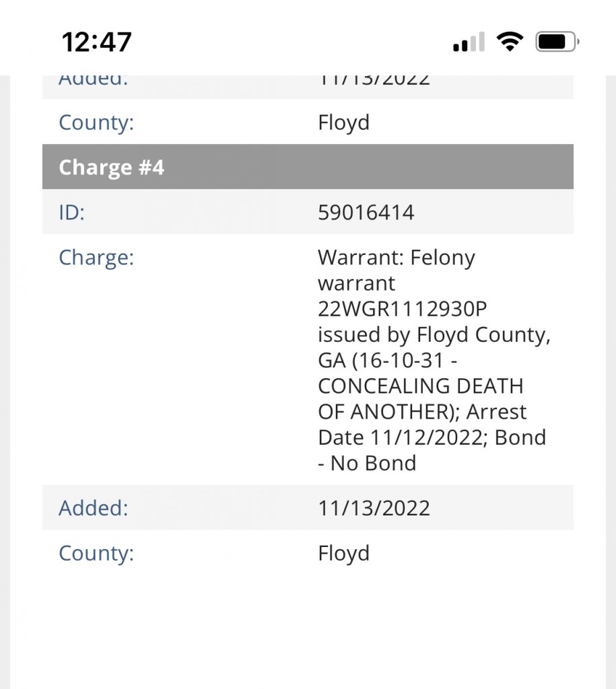Tap the Wi-Fi icon in status bar
Image resolution: width=616 pixels, height=689 pixels.
coord(510,42)
